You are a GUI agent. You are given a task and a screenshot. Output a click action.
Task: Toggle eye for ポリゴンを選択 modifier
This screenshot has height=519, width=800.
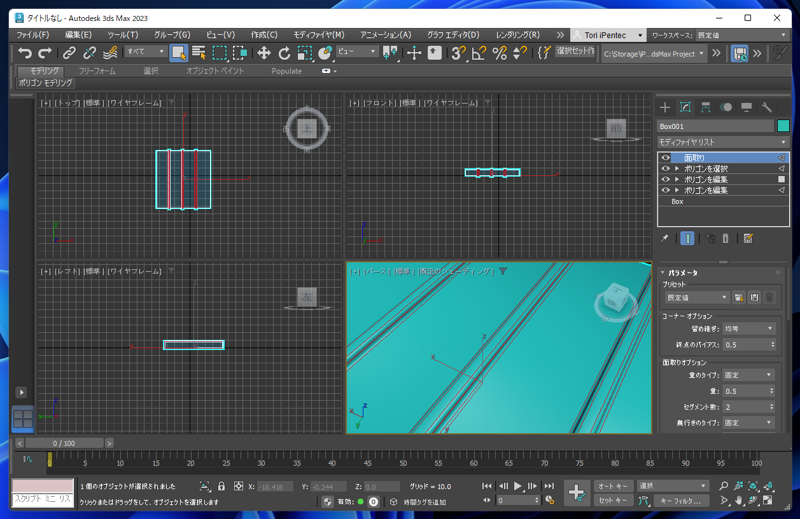(x=665, y=168)
